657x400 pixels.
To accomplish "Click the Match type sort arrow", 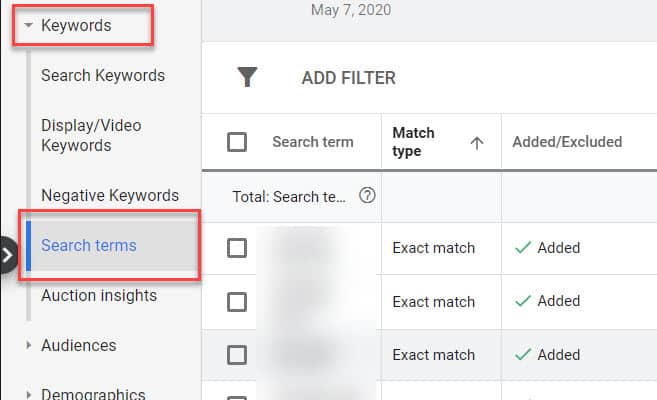I will [x=476, y=143].
